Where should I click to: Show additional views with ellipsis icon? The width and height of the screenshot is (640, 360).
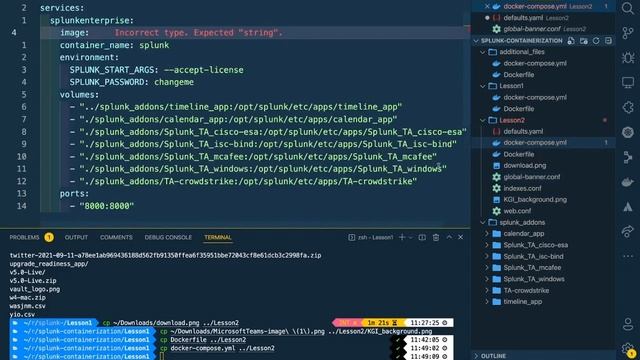[x=628, y=256]
